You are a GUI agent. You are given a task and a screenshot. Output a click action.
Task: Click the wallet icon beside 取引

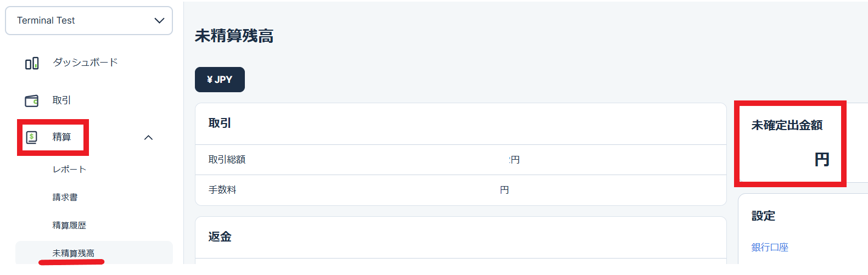click(32, 101)
